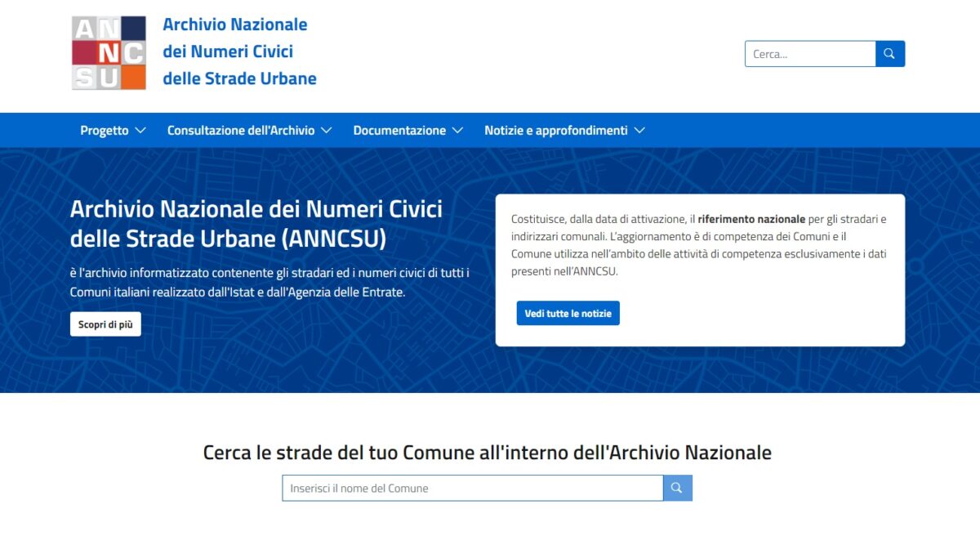Click the chevron next to Progetto
This screenshot has height=536, width=980.
[x=140, y=131]
